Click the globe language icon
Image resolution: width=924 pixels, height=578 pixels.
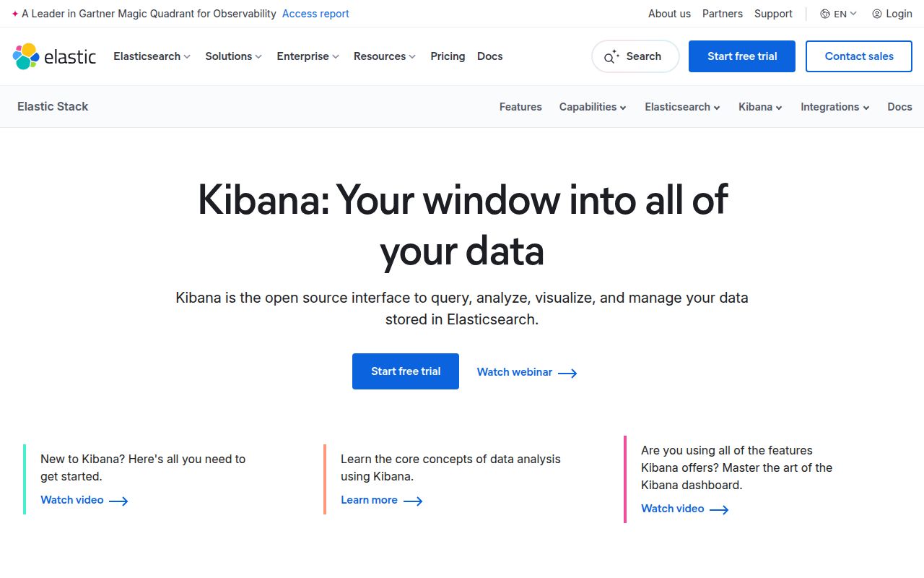825,14
